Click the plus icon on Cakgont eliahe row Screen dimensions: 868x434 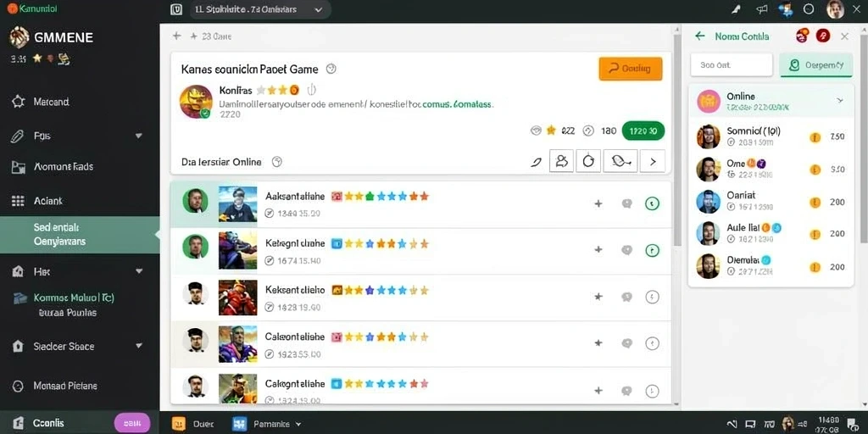(x=598, y=343)
